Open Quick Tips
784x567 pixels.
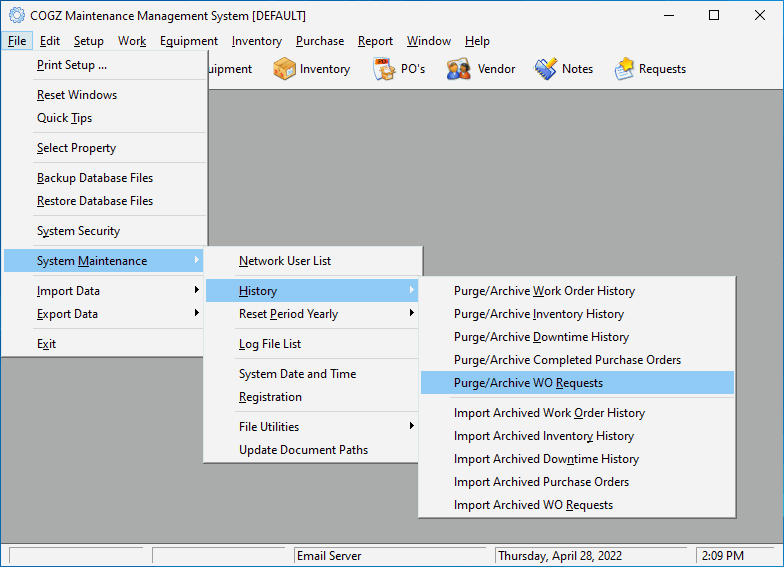pos(104,118)
